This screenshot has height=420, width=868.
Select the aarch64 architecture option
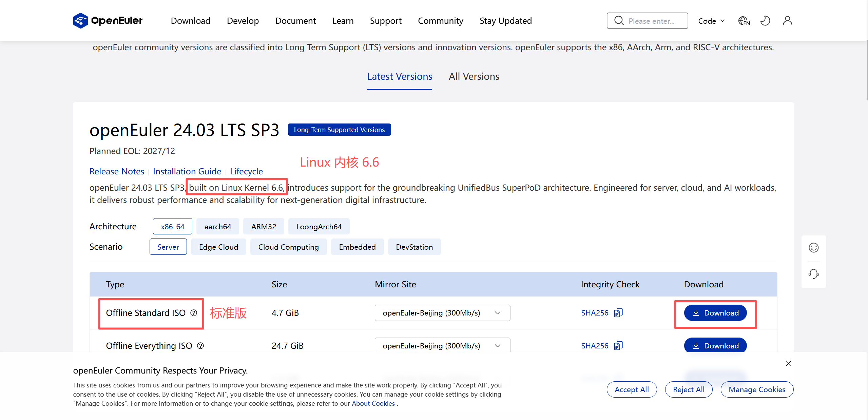point(217,227)
